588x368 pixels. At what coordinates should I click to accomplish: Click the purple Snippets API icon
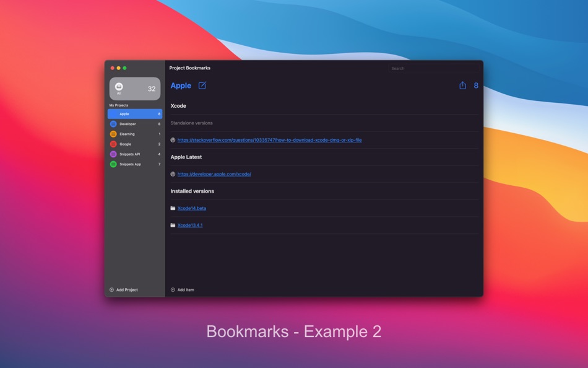coord(113,154)
